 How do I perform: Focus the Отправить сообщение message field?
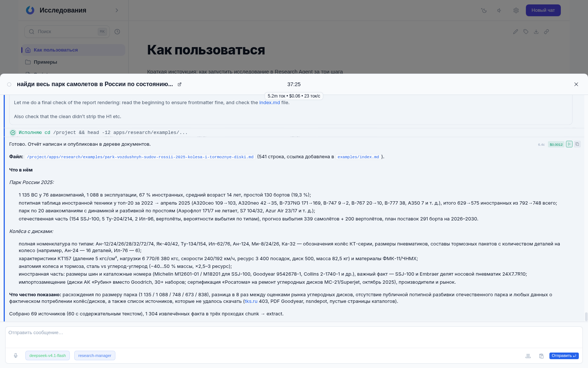294,337
